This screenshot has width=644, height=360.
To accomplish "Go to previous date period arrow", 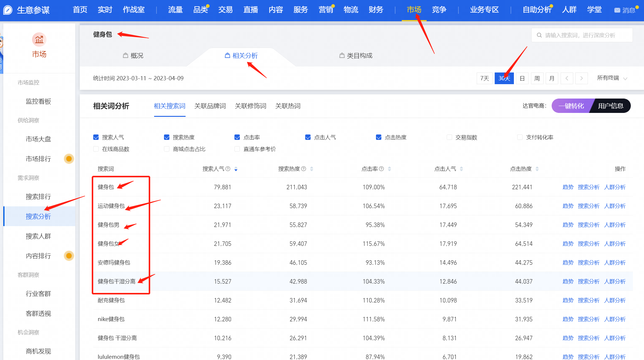I will pos(567,78).
